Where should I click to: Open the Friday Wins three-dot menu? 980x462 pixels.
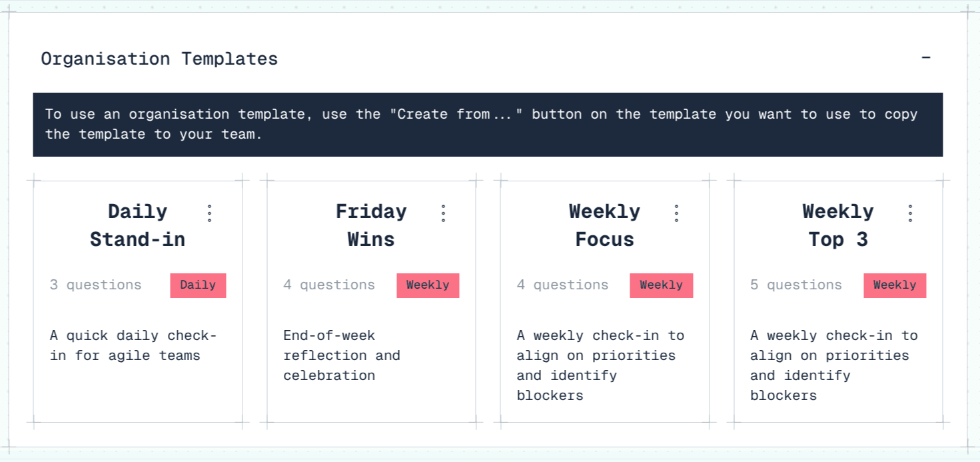pos(443,213)
